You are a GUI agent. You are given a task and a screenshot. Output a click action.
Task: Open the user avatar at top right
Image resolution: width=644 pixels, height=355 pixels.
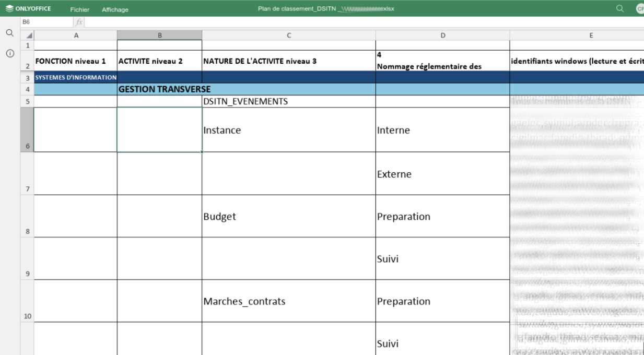coord(640,9)
